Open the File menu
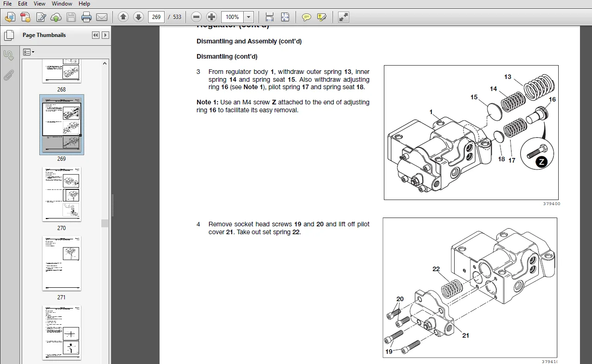Image resolution: width=592 pixels, height=364 pixels. tap(7, 4)
